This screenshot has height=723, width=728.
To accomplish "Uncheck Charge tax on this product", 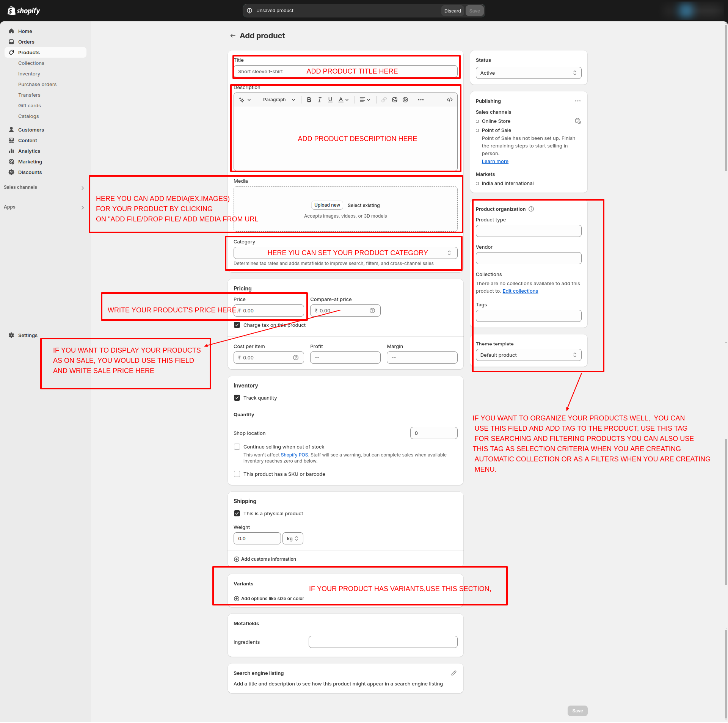I will tap(237, 325).
